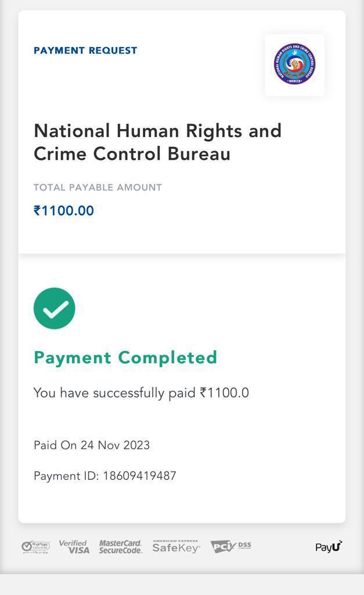364x595 pixels.
Task: Click the 'Payment ID:' label text
Action: [x=66, y=476]
